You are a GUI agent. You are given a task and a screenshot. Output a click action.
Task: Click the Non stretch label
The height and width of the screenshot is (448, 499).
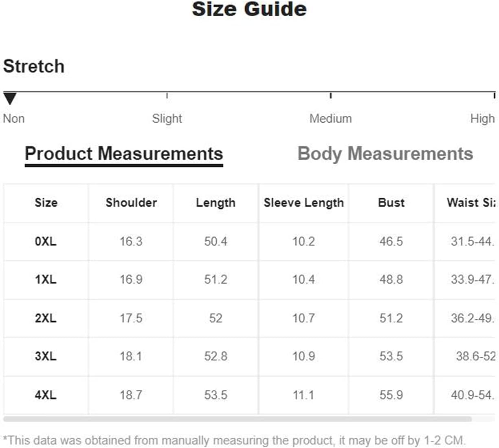coord(14,119)
